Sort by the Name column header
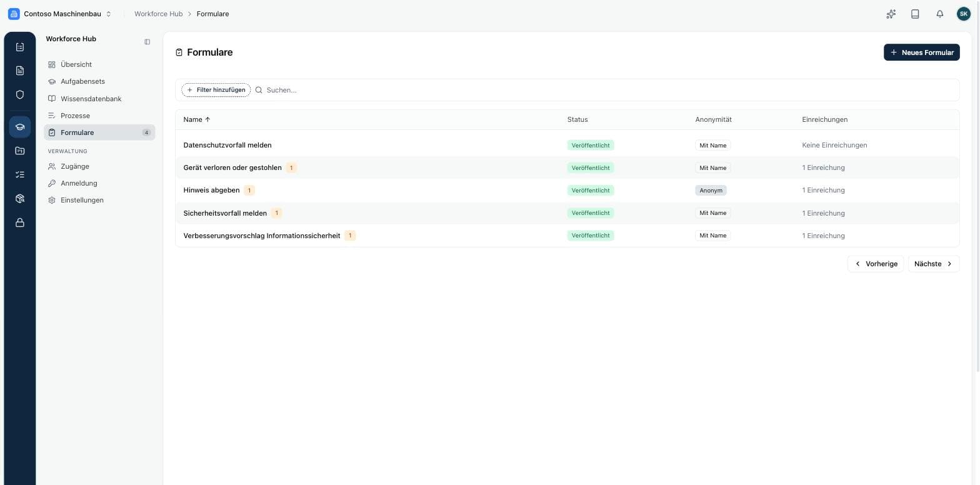This screenshot has height=485, width=980. coord(197,119)
